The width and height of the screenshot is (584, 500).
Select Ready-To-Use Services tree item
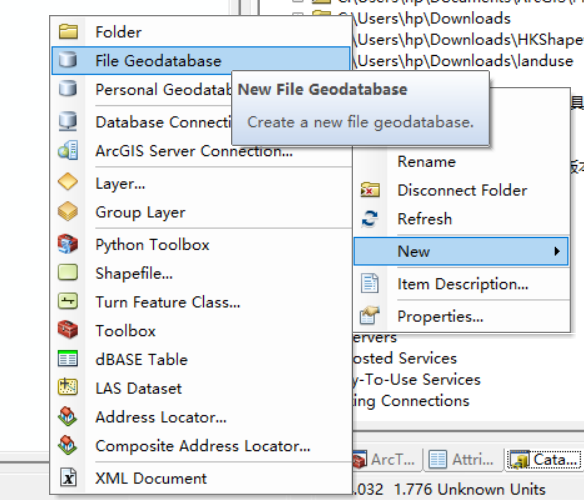[x=416, y=379]
